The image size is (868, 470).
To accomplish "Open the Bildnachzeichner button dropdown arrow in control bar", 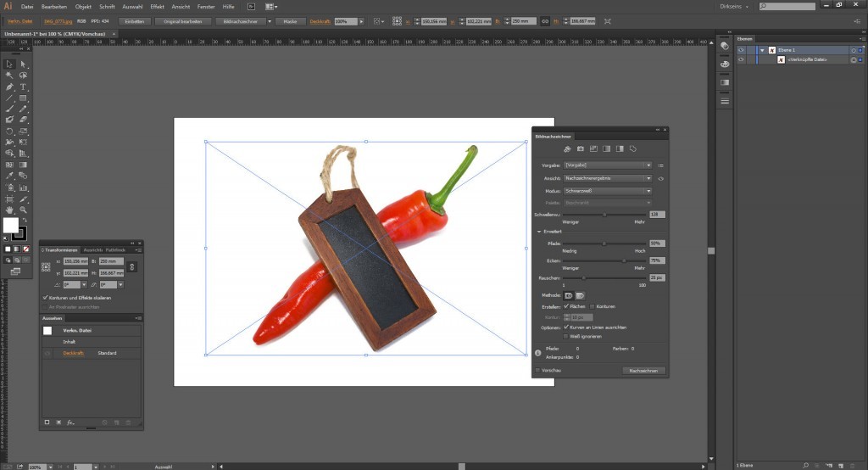I will [270, 21].
